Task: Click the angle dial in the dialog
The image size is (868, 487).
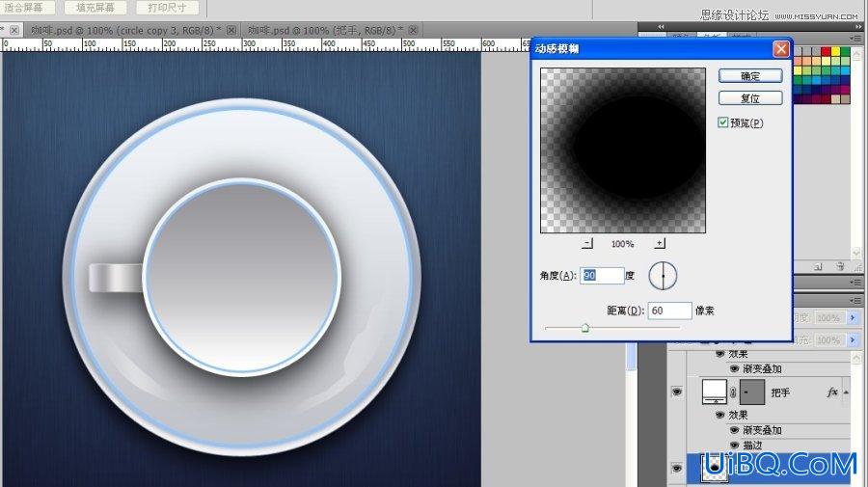Action: [663, 276]
